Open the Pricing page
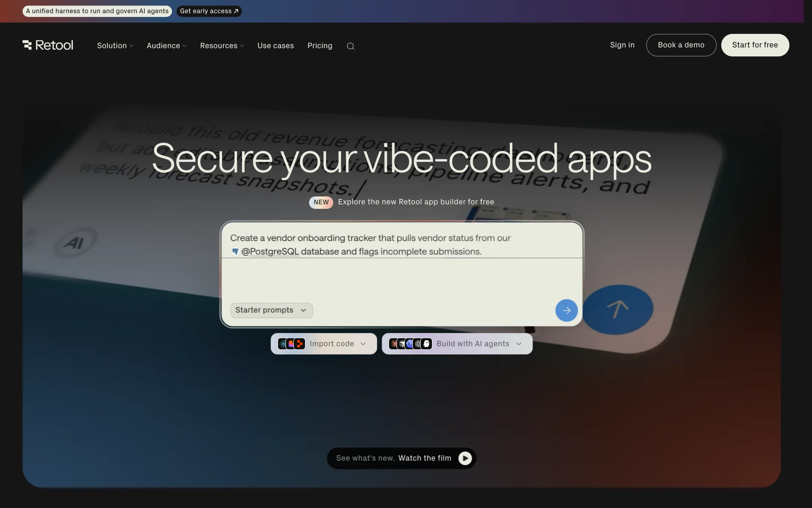The height and width of the screenshot is (508, 812). (320, 46)
